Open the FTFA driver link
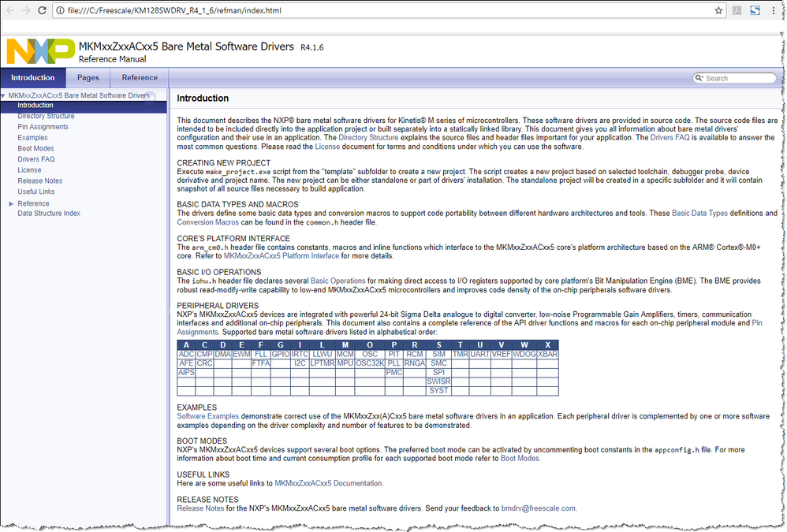The image size is (787, 532). click(261, 363)
